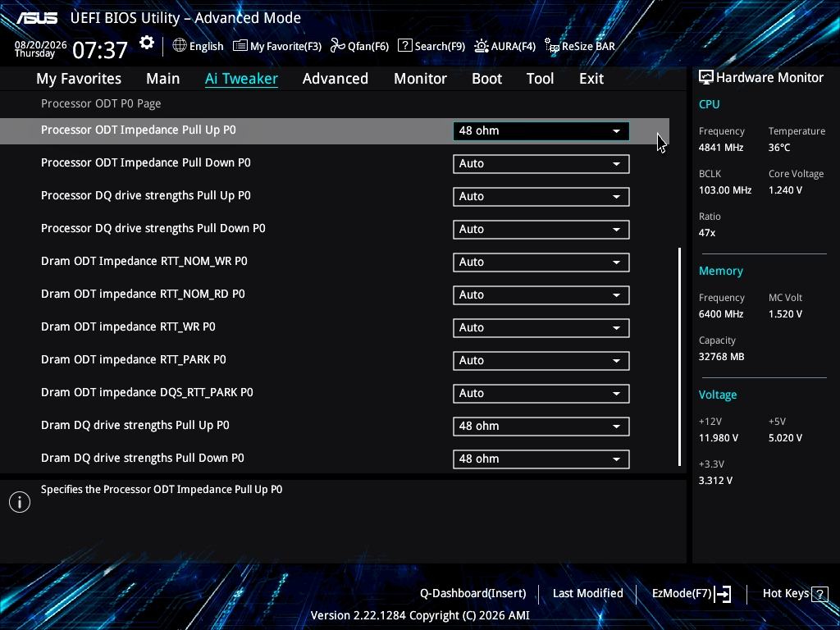Open Processor DQ drive strengths Pull Up dropdown
840x630 pixels.
(x=541, y=197)
